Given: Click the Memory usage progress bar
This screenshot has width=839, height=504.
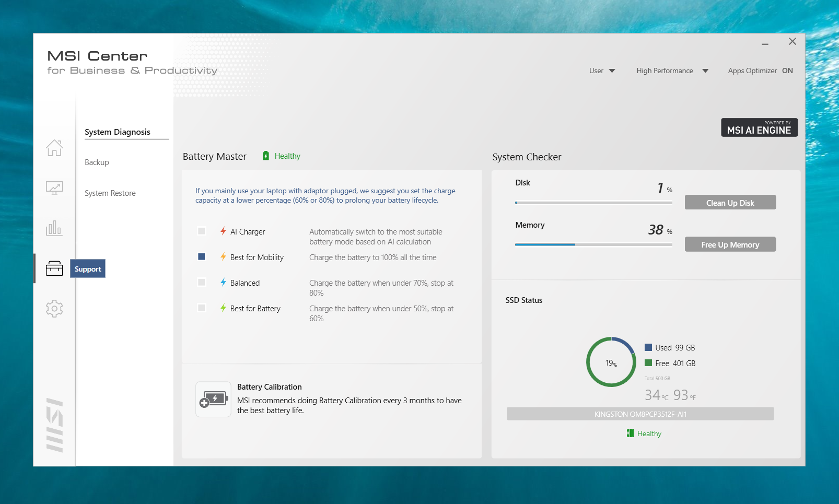Looking at the screenshot, I should 593,244.
